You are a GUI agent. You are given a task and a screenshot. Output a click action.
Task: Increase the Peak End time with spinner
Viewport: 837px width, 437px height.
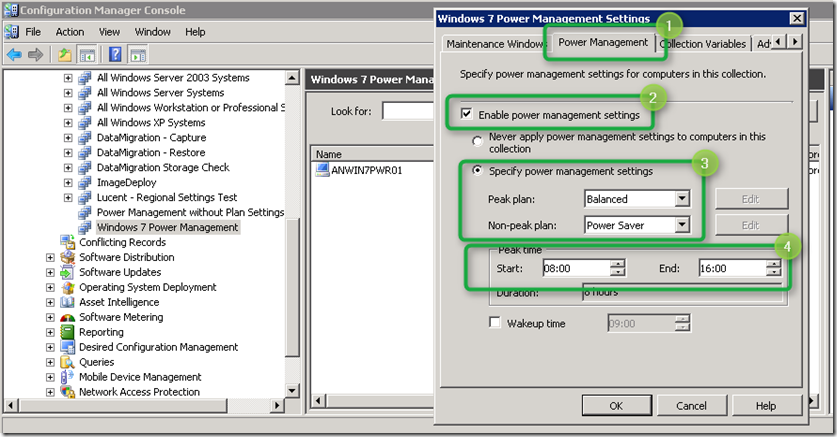(x=774, y=264)
